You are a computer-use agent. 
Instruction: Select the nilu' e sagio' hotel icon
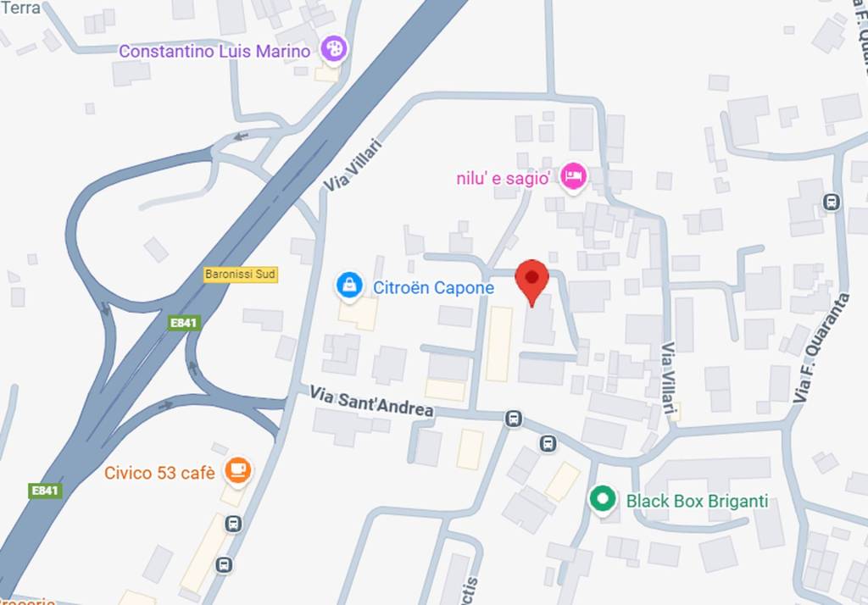(573, 177)
